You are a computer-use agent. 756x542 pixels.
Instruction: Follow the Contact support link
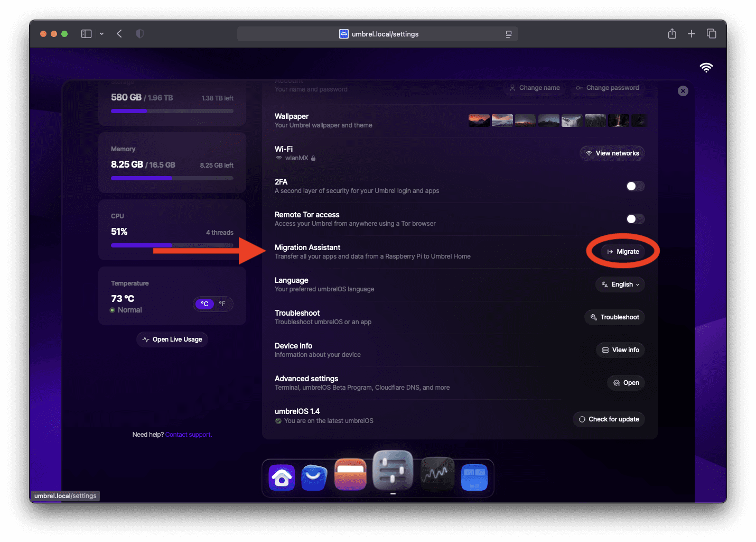tap(189, 435)
